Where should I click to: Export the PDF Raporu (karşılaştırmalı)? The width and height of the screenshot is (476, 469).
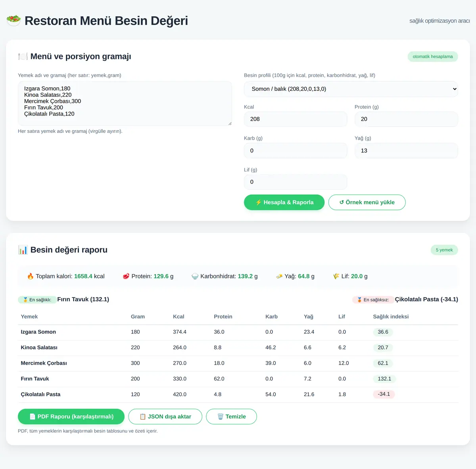(71, 417)
